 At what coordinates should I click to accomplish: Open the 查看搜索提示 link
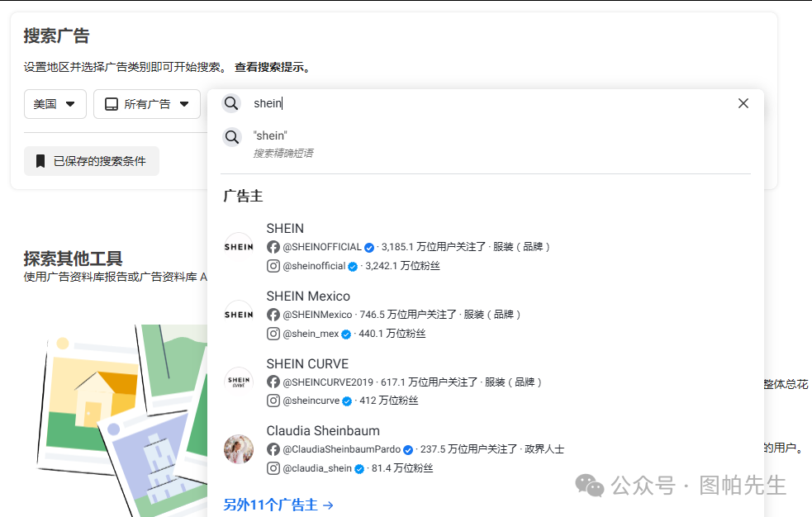tap(272, 68)
